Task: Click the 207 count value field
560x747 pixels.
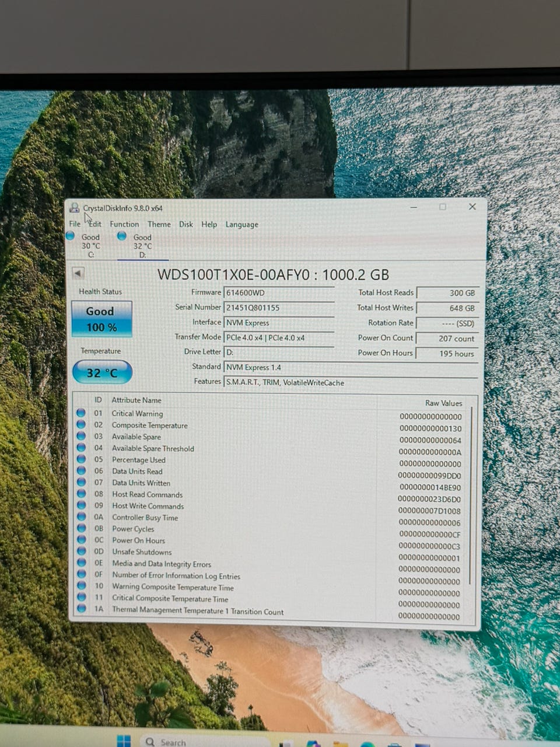Action: tap(447, 338)
